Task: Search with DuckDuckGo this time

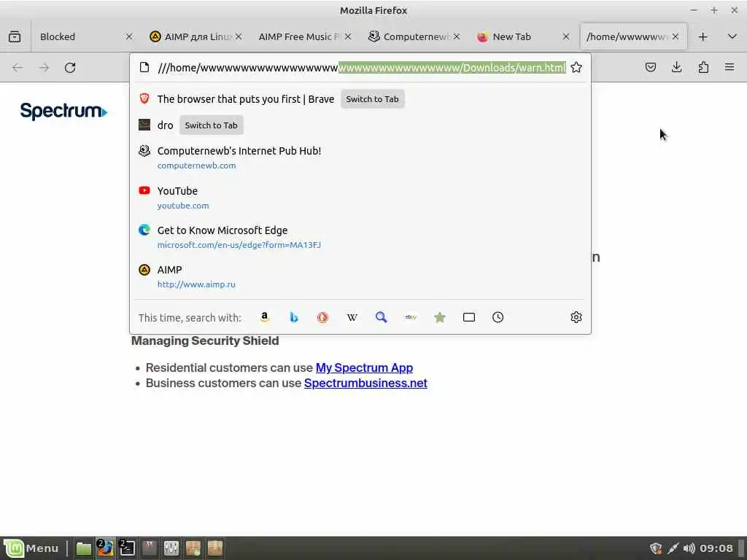Action: (x=323, y=317)
